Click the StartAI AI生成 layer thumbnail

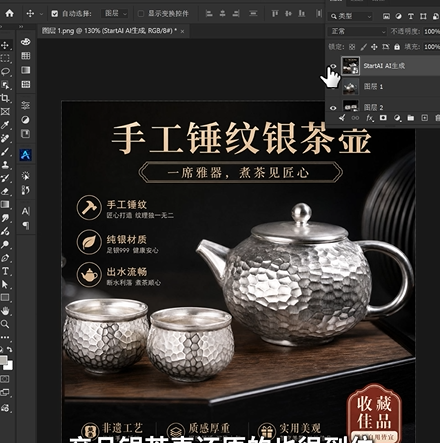coord(350,66)
